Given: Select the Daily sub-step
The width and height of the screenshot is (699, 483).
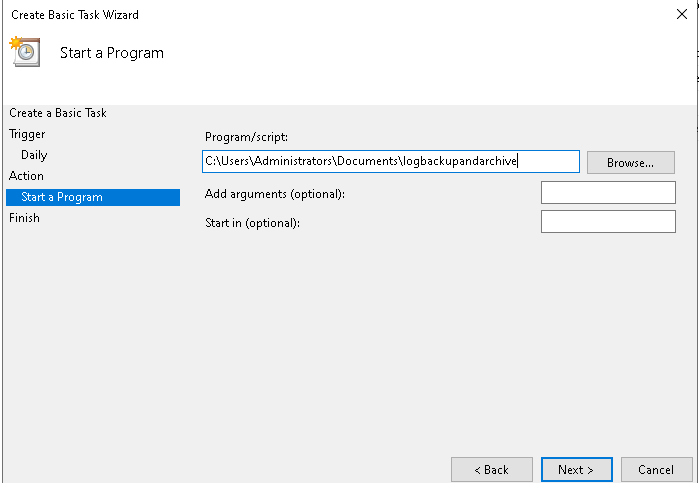Looking at the screenshot, I should coord(34,155).
